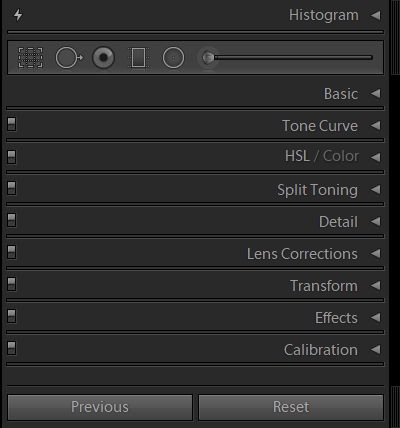Toggle the HSL / Color panel switch
The width and height of the screenshot is (400, 428).
pyautogui.click(x=12, y=156)
